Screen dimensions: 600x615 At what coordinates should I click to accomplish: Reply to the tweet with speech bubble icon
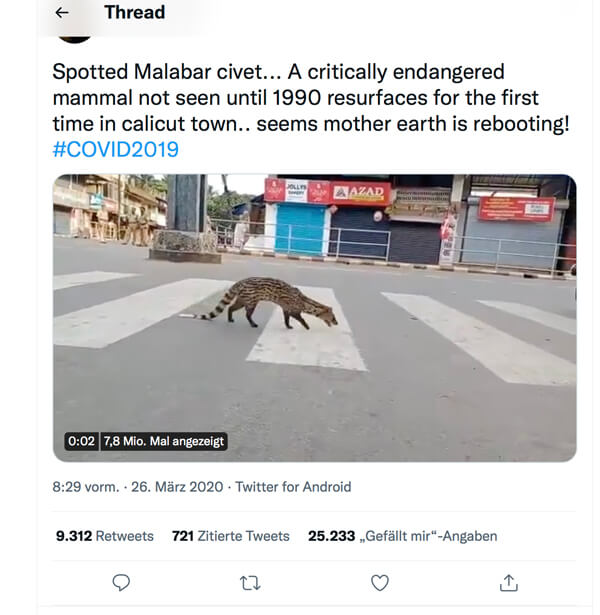coord(121,582)
